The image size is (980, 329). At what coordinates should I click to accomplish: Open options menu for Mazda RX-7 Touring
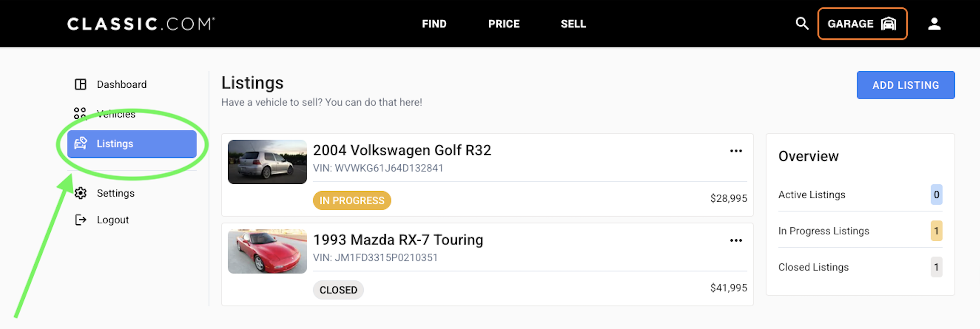pos(736,240)
